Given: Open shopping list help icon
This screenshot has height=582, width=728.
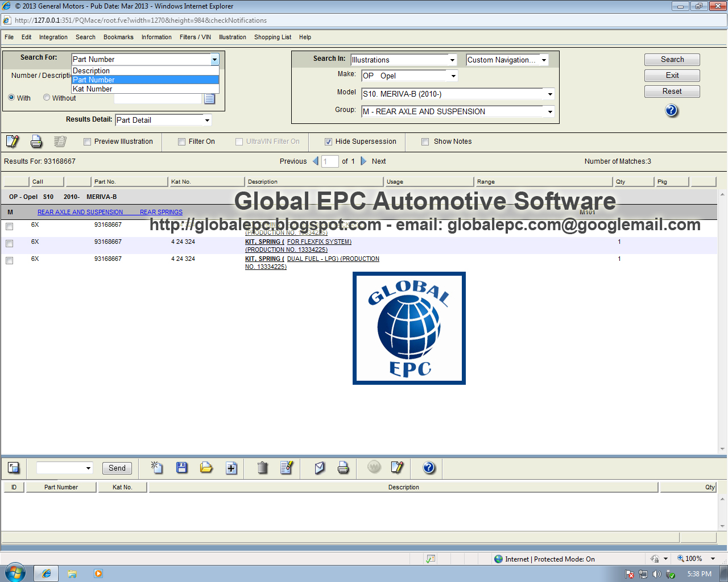Looking at the screenshot, I should 429,468.
